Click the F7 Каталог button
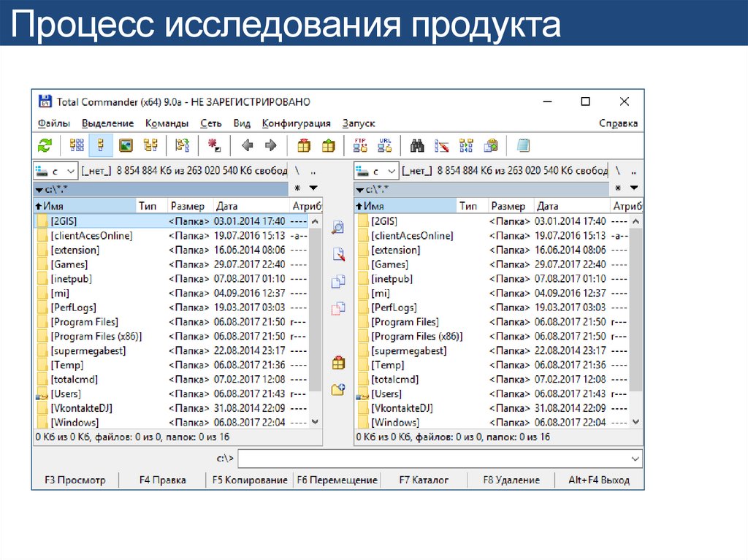The image size is (748, 560). [x=424, y=480]
